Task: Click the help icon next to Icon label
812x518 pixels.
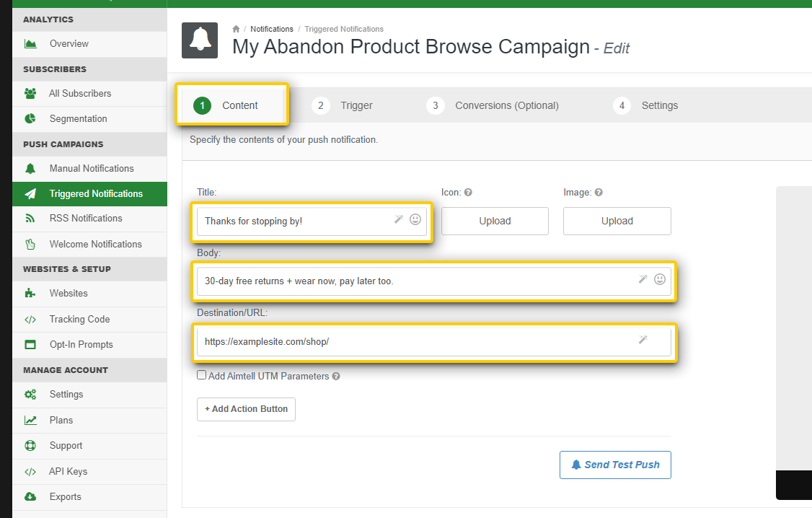Action: pos(468,193)
